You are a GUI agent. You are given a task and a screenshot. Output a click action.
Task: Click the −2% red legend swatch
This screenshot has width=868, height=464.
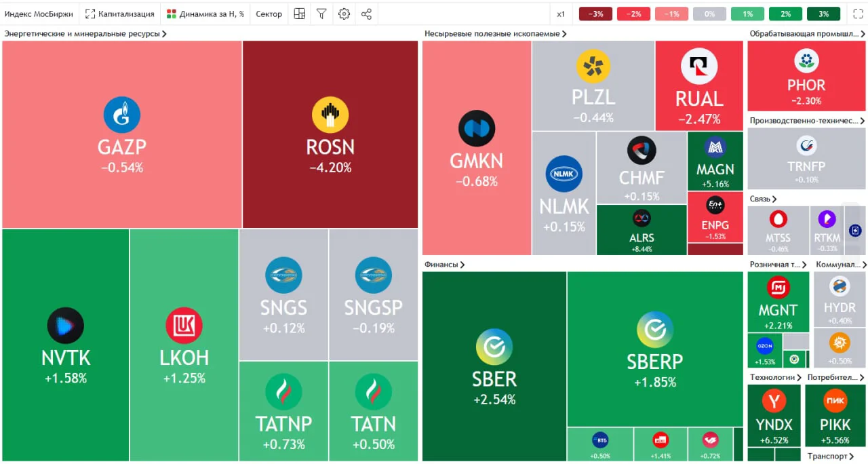633,14
